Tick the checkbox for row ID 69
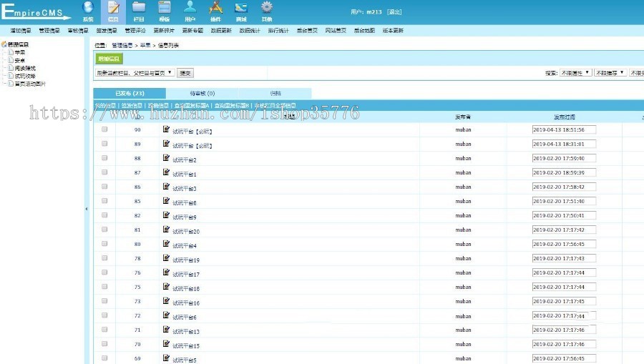Image resolution: width=644 pixels, height=364 pixels. (x=104, y=358)
